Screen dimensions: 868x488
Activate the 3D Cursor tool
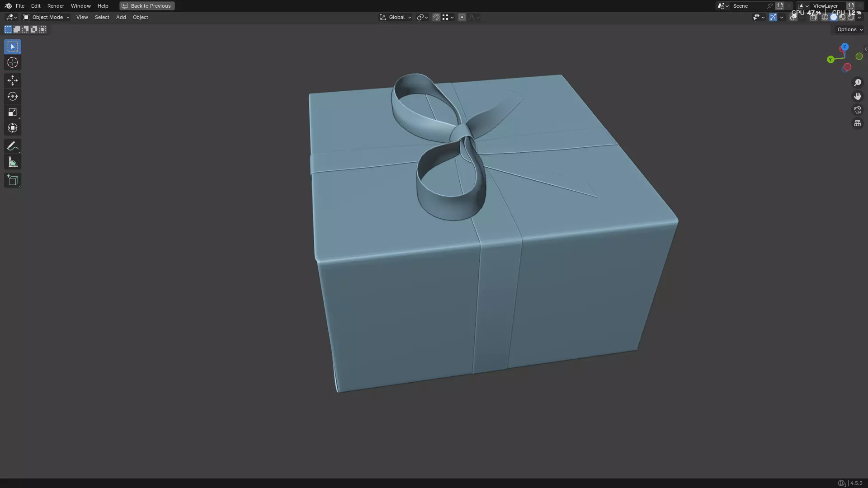[x=12, y=62]
